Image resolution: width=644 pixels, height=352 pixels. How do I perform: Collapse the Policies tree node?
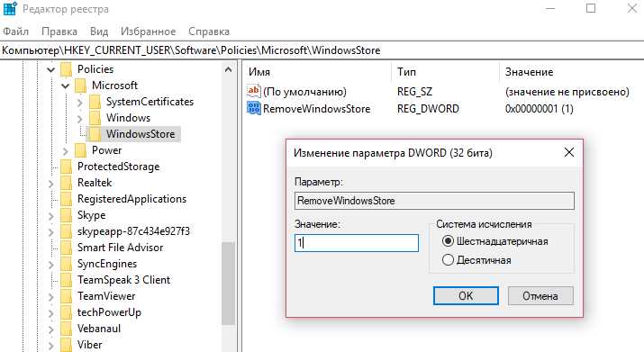[x=51, y=70]
